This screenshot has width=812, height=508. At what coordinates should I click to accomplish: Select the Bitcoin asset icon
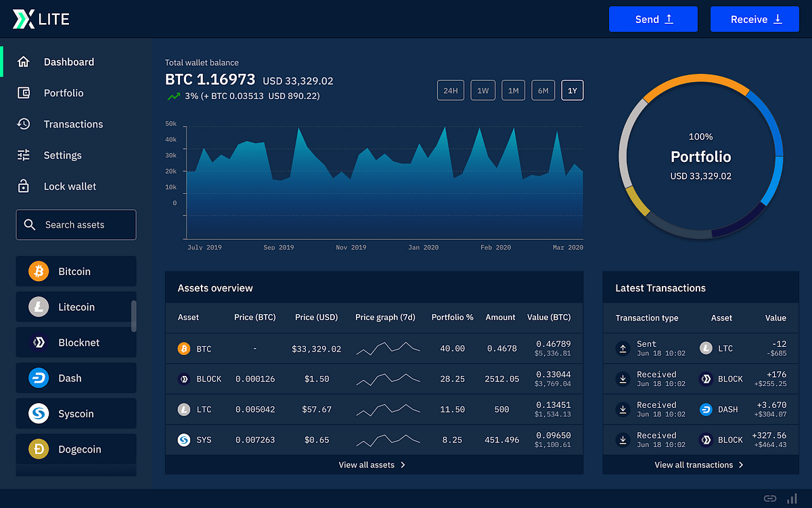38,271
